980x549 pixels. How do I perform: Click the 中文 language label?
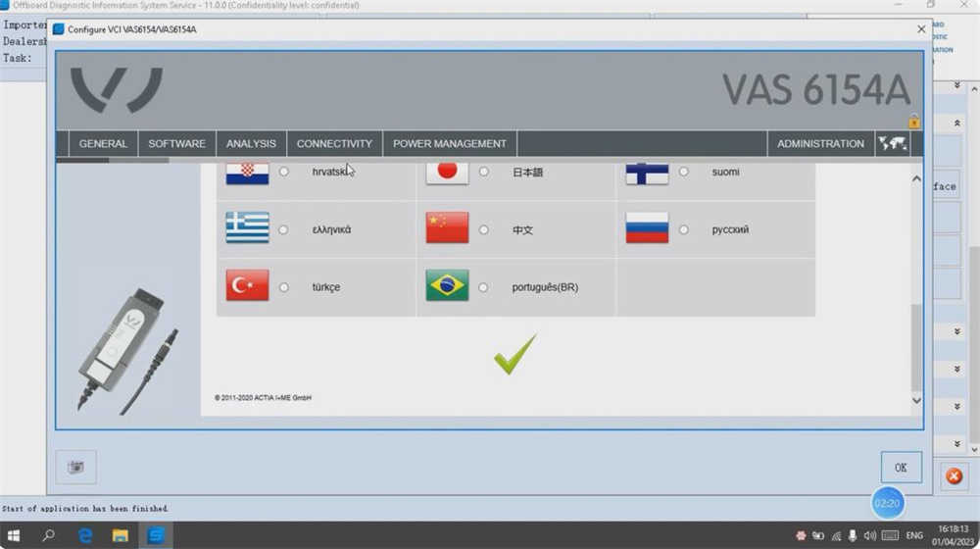[x=522, y=230]
